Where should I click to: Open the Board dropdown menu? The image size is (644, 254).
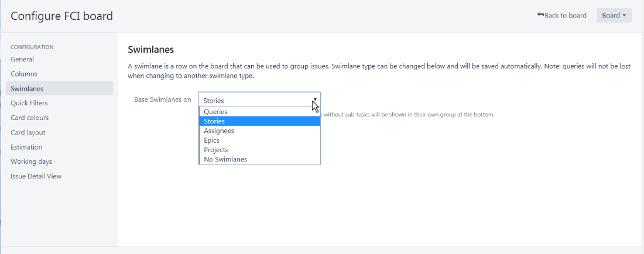pos(614,16)
